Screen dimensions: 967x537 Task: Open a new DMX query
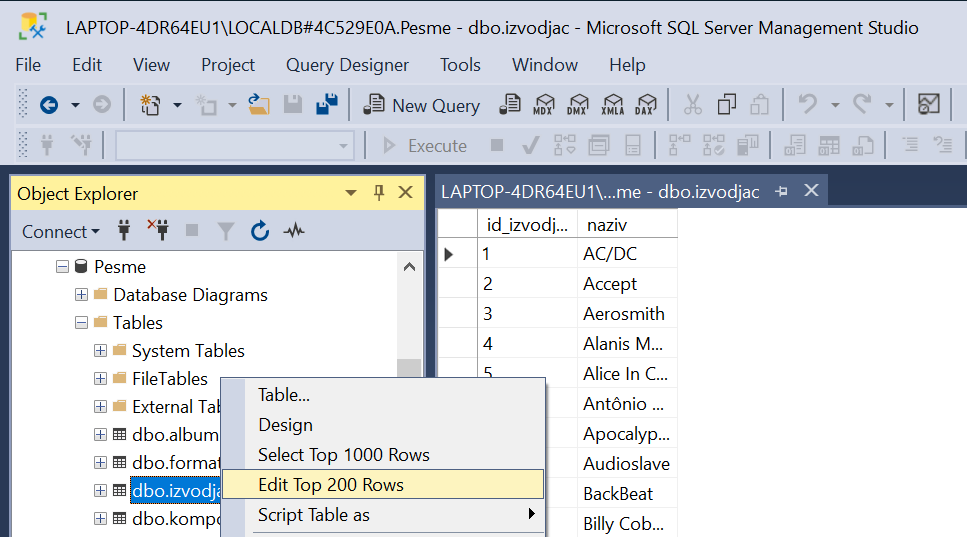click(x=578, y=105)
